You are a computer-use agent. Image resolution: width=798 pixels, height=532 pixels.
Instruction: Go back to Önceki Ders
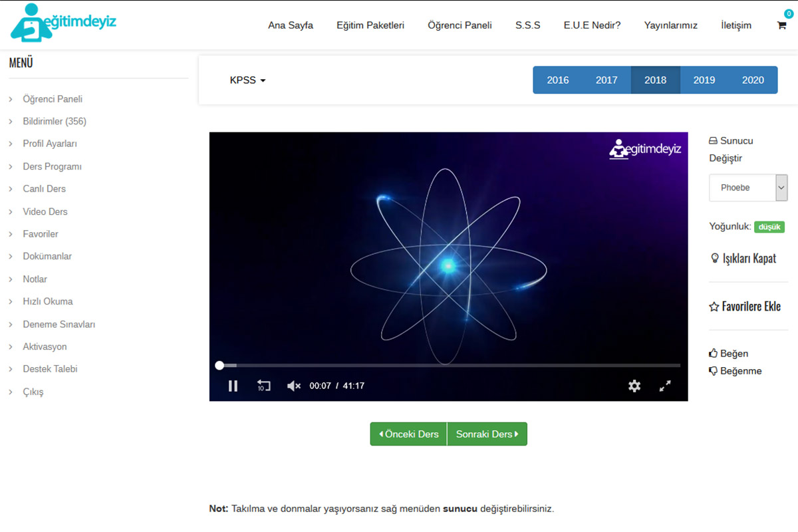tap(409, 434)
